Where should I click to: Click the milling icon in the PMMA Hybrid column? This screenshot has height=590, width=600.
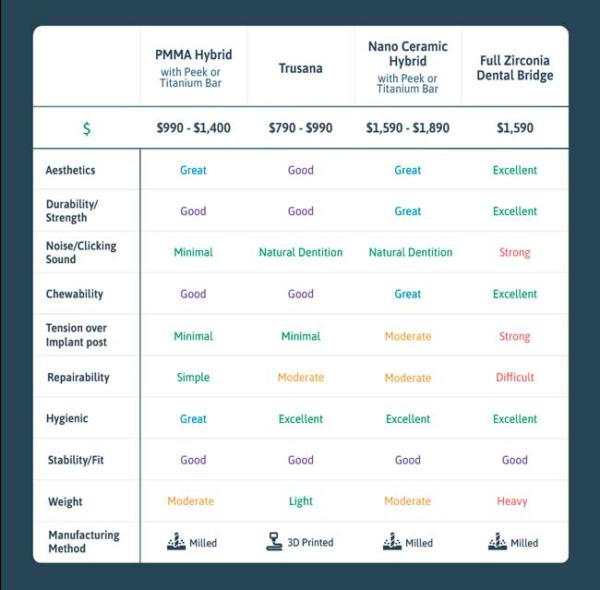click(175, 542)
